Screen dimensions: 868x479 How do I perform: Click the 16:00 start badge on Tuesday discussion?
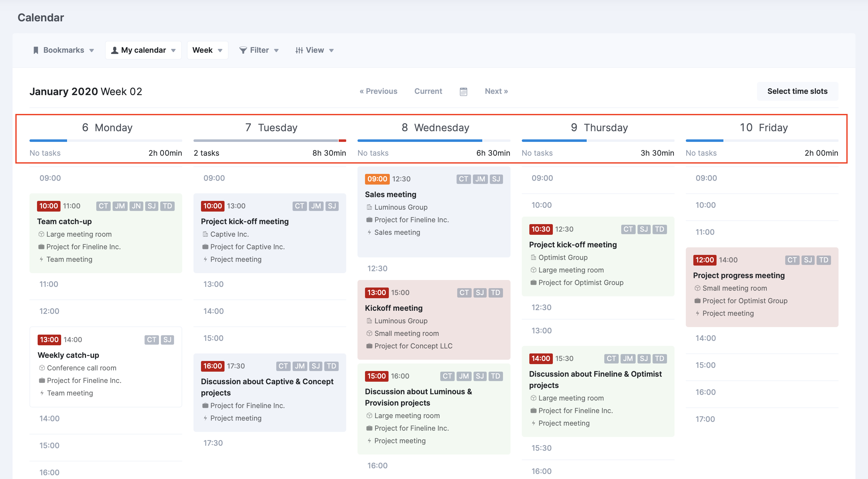click(213, 366)
